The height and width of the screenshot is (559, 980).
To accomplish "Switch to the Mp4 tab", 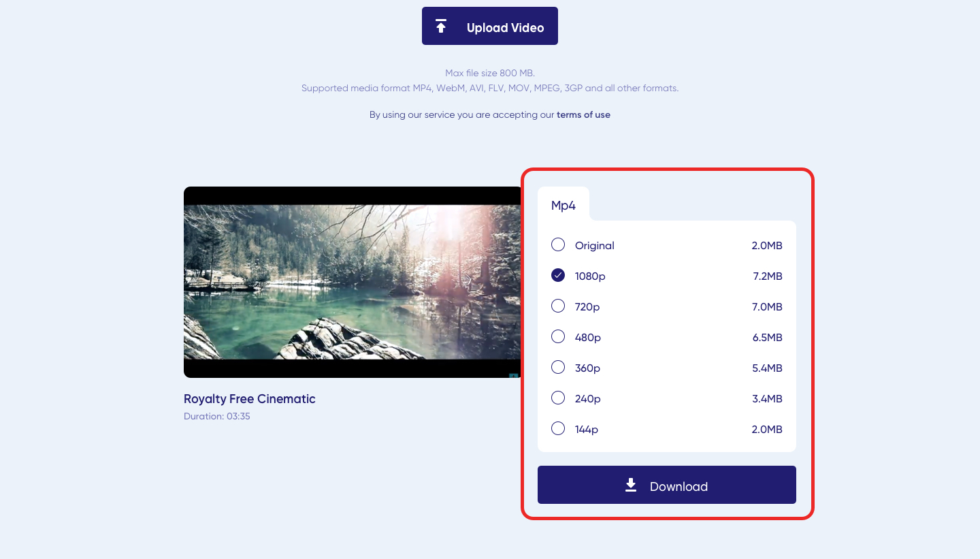I will point(563,204).
